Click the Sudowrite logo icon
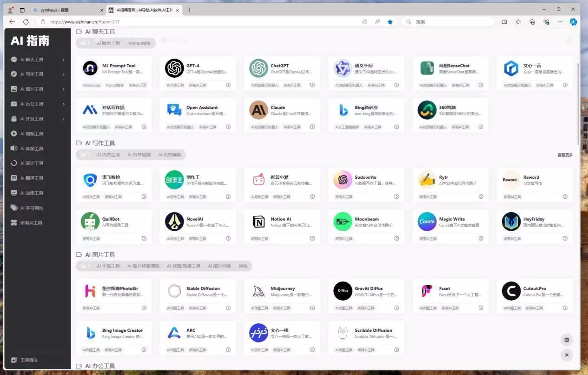Image resolution: width=588 pixels, height=375 pixels. click(x=343, y=180)
